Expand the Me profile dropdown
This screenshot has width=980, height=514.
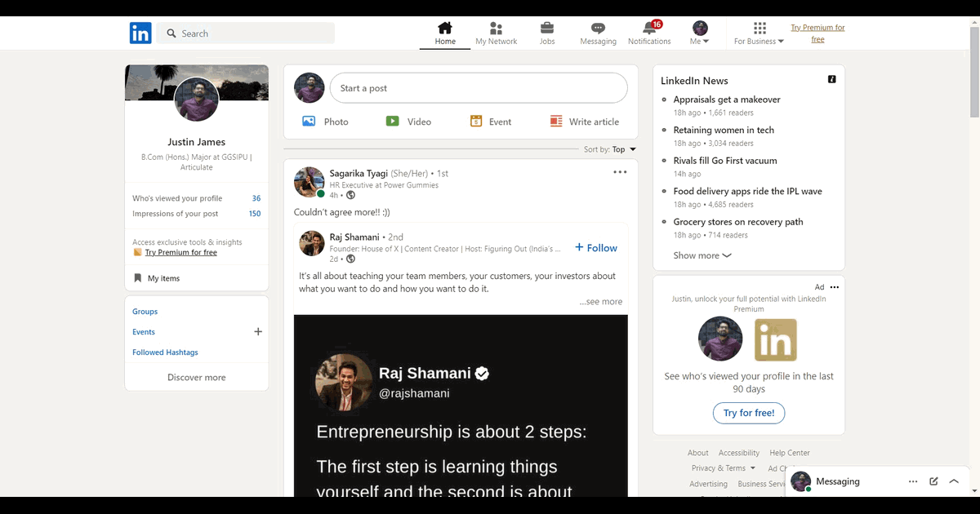[700, 33]
